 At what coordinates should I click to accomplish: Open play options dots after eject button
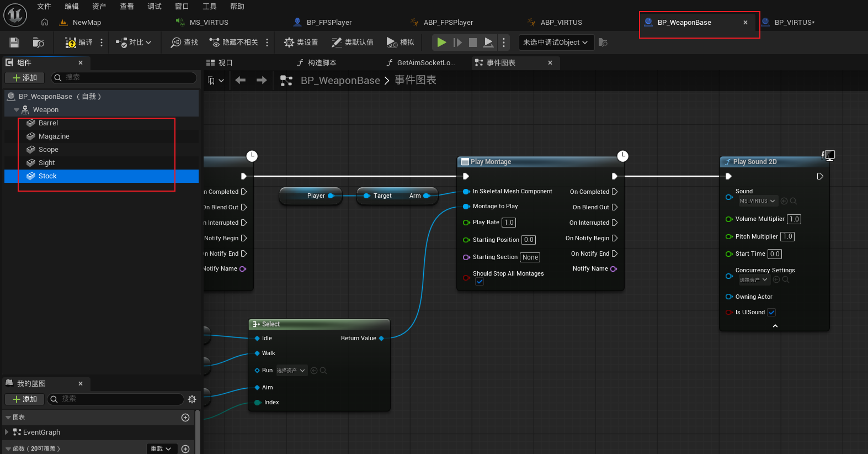[503, 43]
